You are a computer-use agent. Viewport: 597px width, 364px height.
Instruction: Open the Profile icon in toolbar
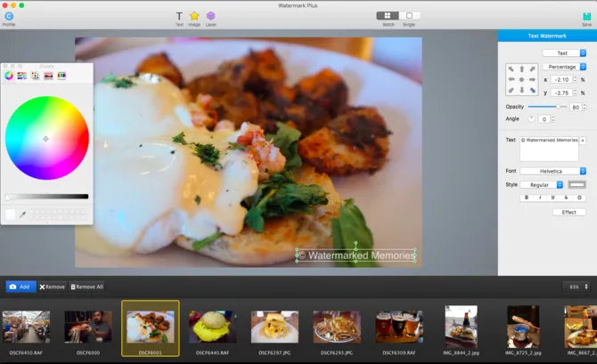tap(9, 16)
